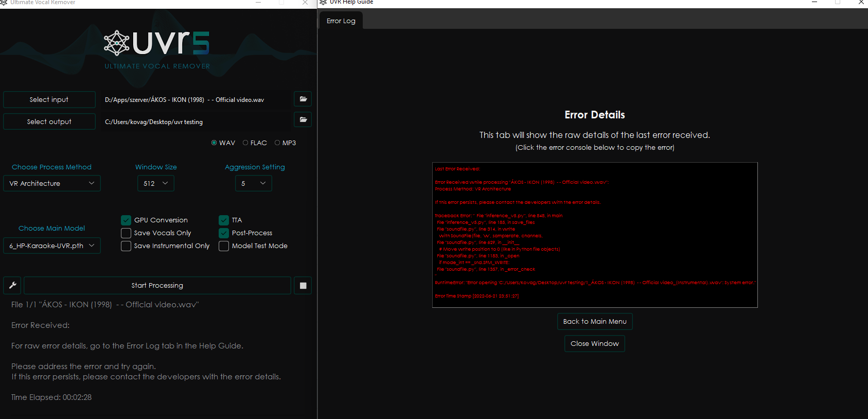Select WAV output format

click(x=223, y=143)
